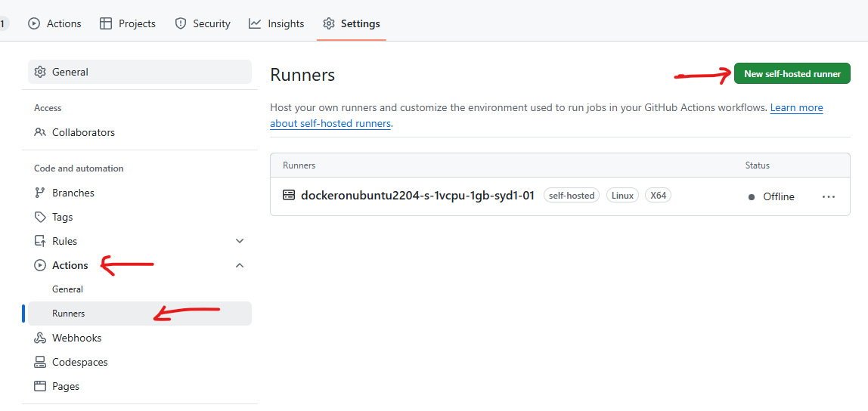The height and width of the screenshot is (411, 868).
Task: Click the Insights graph icon
Action: 255,23
